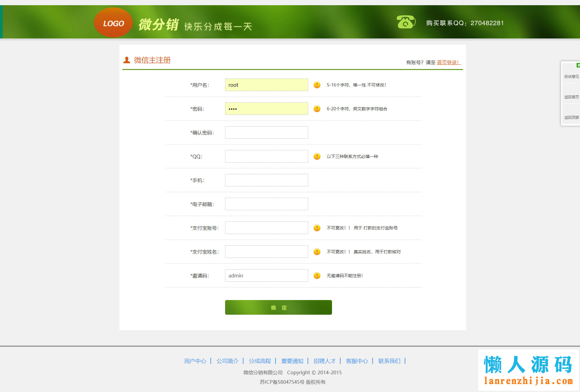Click warning icon beside the 邀请码 field
The image size is (580, 392).
317,275
